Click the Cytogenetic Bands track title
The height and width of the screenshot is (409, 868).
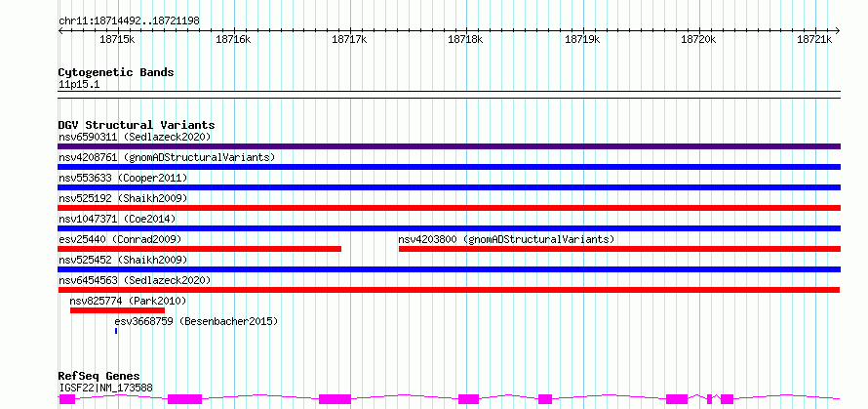point(116,72)
